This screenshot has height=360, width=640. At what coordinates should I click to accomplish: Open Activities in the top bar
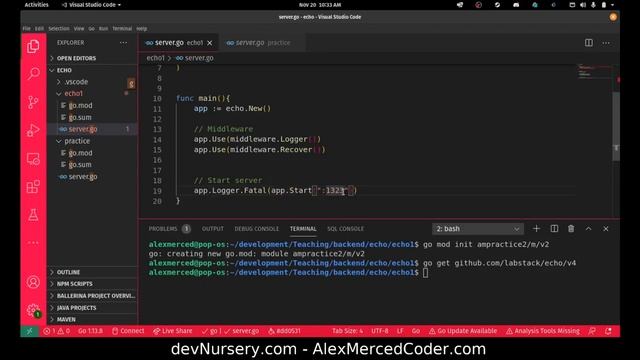[36, 5]
